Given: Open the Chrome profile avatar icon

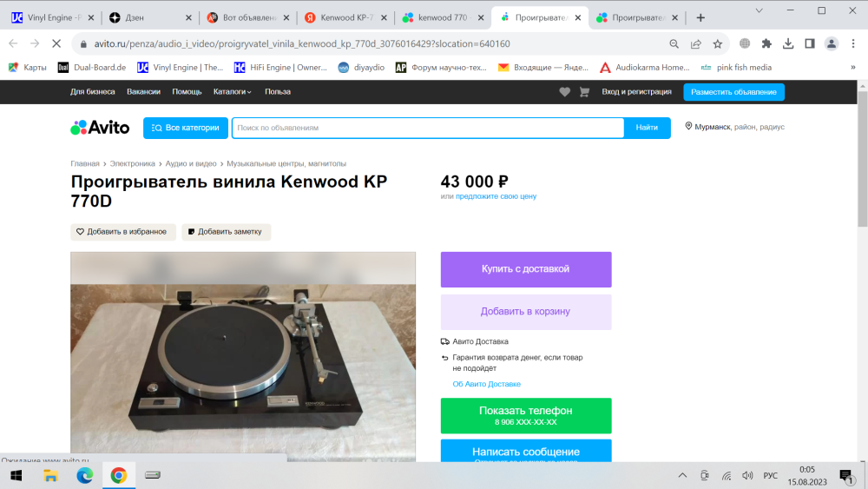Looking at the screenshot, I should coord(832,43).
